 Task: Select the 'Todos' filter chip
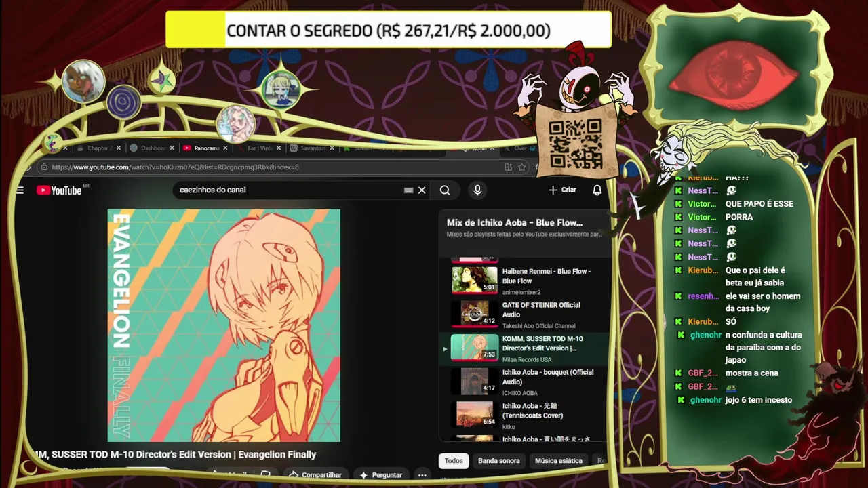(454, 461)
